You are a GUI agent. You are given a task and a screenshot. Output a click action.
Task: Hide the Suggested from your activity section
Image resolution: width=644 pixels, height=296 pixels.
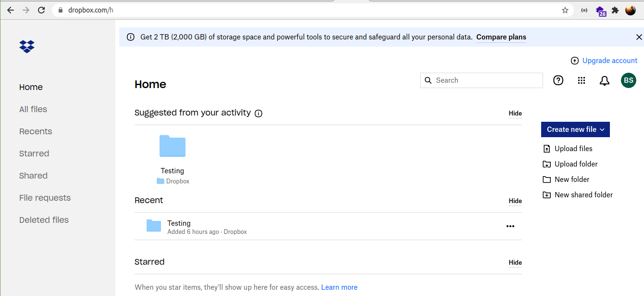coord(515,114)
